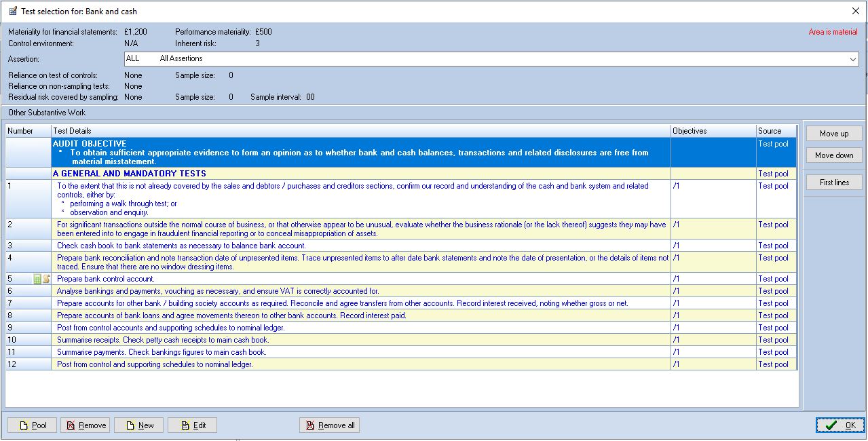868x441 pixels.
Task: Click the 'Area is material' red label
Action: (x=833, y=32)
